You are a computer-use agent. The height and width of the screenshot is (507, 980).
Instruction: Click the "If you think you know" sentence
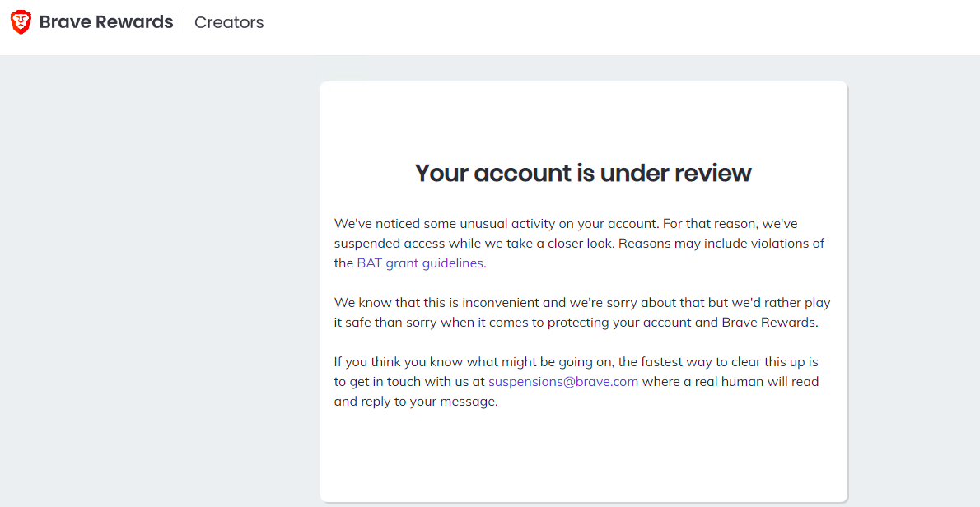point(405,362)
